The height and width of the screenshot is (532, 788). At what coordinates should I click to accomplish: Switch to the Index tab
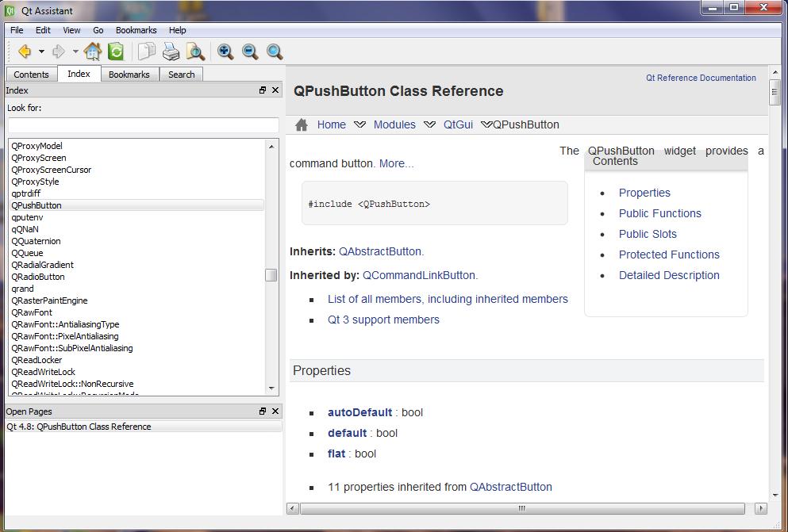[x=79, y=74]
